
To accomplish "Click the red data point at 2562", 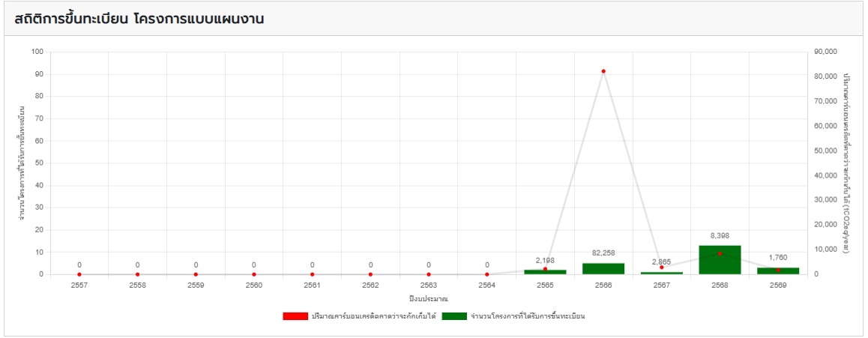I will [370, 274].
